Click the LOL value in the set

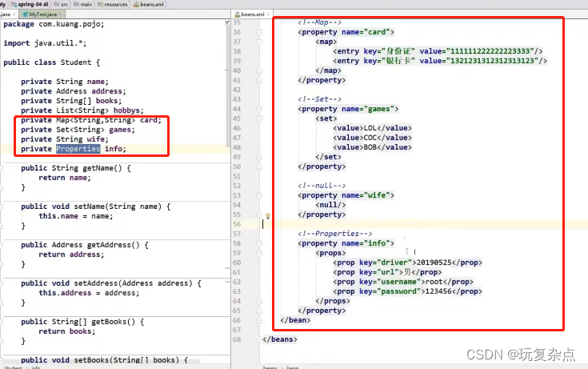coord(372,128)
